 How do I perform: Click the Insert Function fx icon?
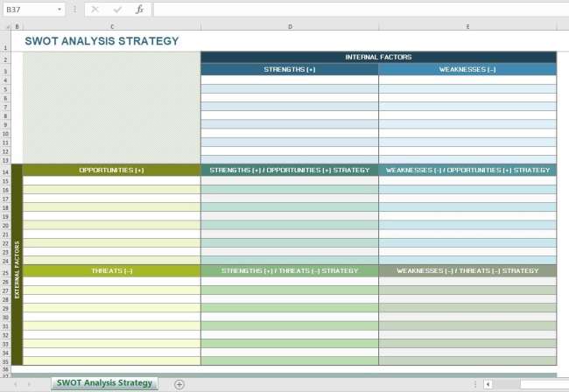139,10
